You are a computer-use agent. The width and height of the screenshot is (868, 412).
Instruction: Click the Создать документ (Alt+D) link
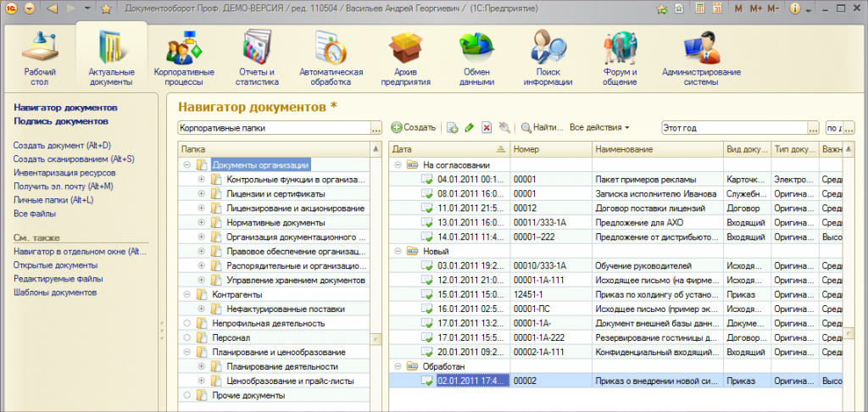coord(62,146)
